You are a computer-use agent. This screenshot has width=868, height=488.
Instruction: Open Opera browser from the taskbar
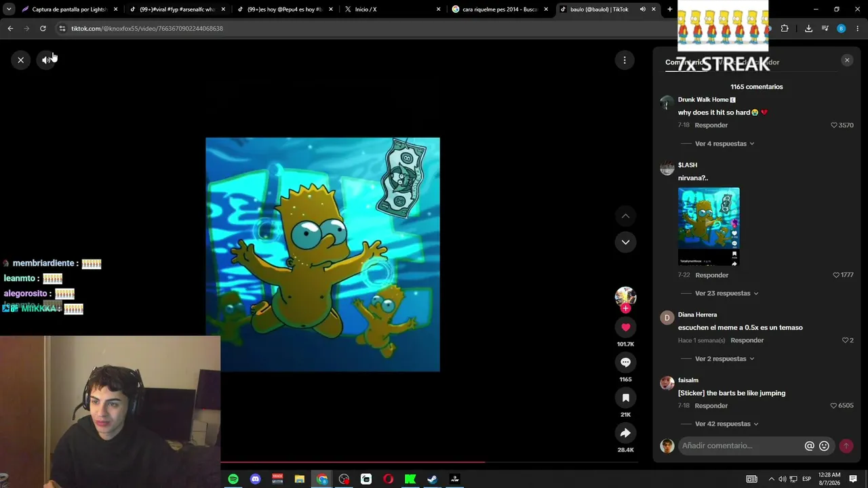click(388, 479)
